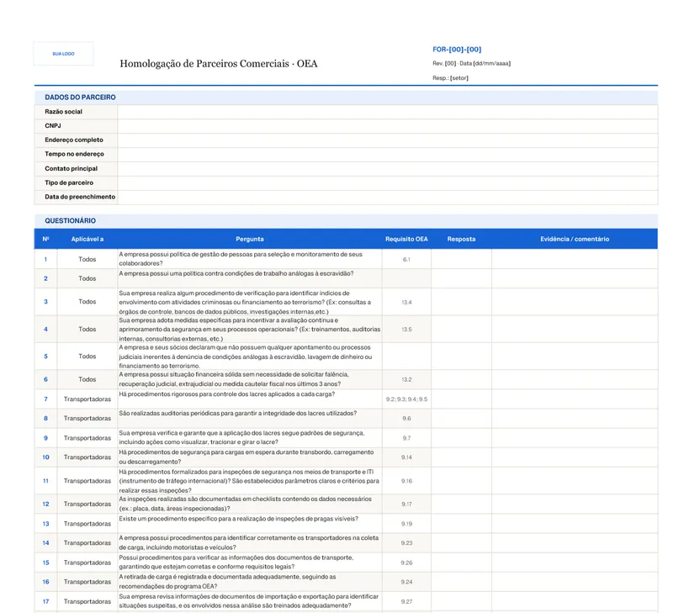Click the requisito value 13.2

pyautogui.click(x=406, y=379)
